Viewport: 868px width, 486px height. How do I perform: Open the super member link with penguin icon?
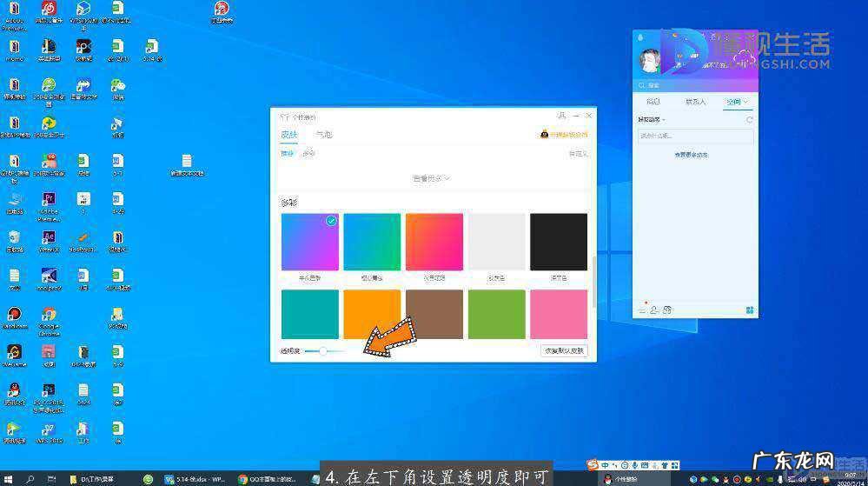564,135
